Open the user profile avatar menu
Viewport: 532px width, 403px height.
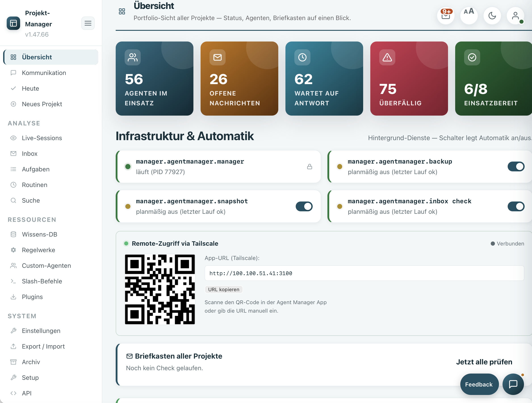[515, 16]
